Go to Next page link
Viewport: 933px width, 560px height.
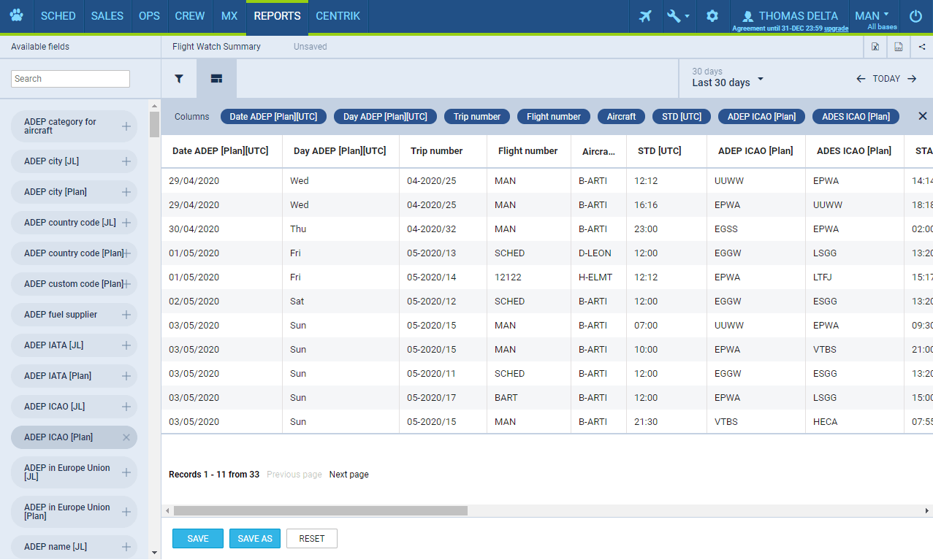tap(349, 475)
